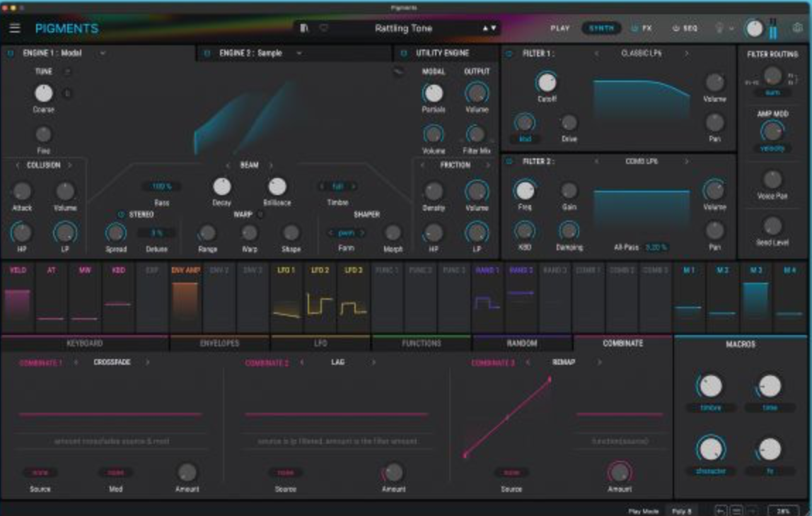Image resolution: width=812 pixels, height=516 pixels.
Task: Open the Play Mode Poly 8 dropdown
Action: [682, 511]
